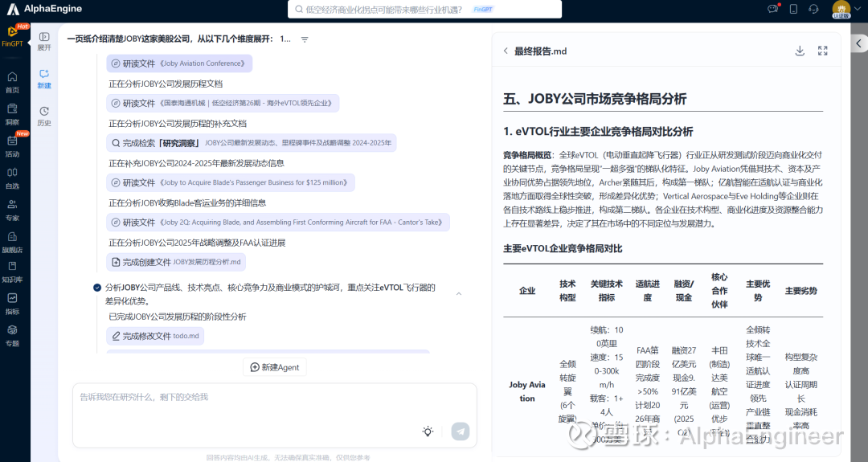Download the 最终报告.md report
This screenshot has height=462, width=868.
click(800, 51)
